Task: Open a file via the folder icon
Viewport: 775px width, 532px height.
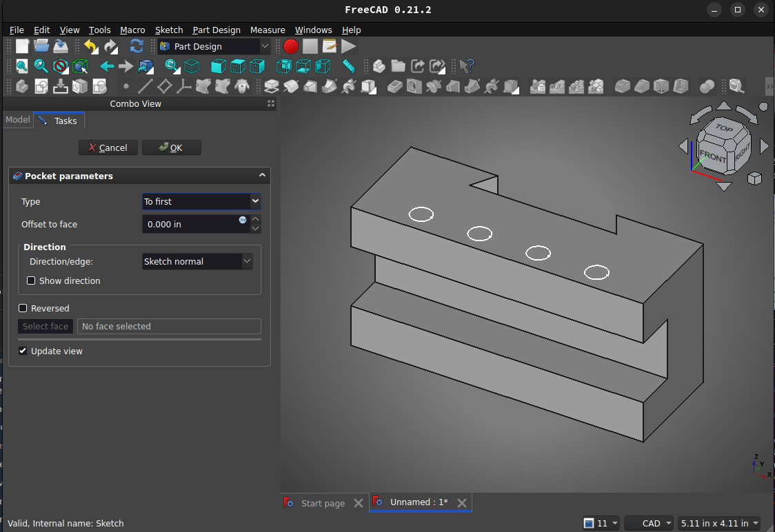Action: [41, 46]
